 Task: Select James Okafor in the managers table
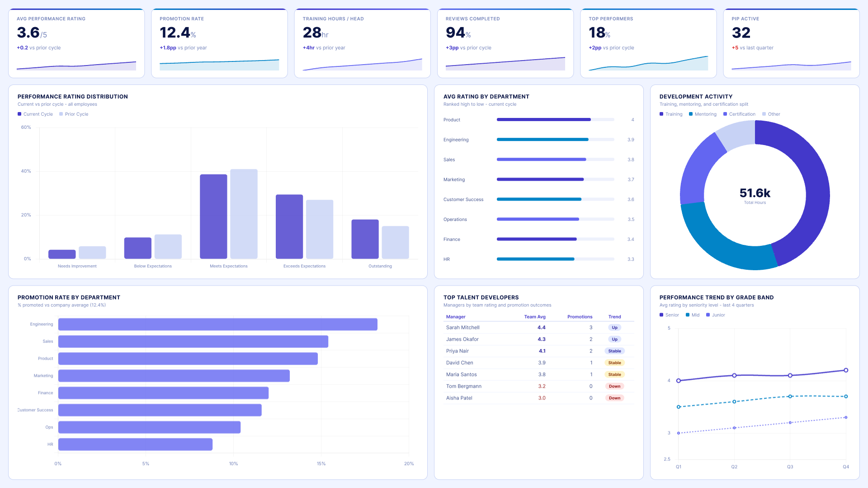pyautogui.click(x=539, y=339)
